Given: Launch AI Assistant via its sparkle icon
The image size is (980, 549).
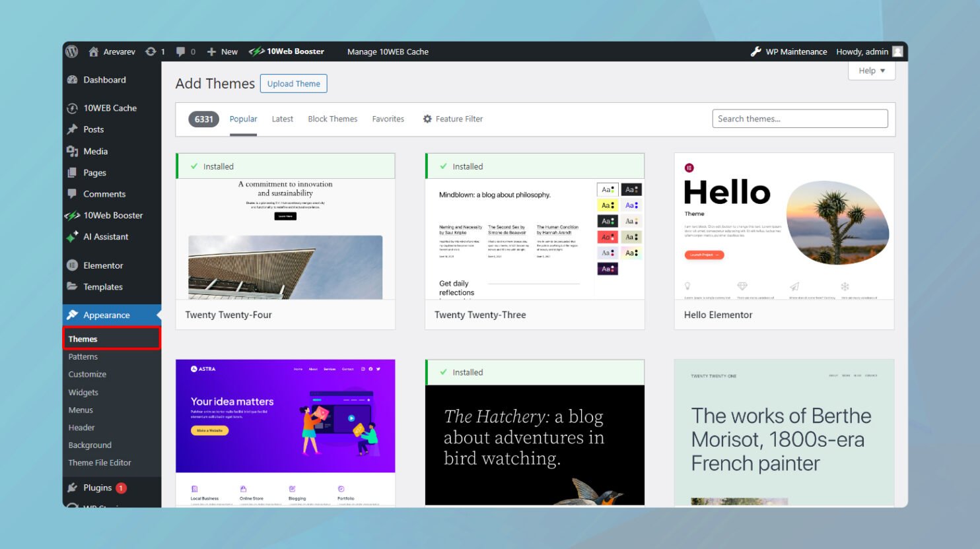Looking at the screenshot, I should pyautogui.click(x=73, y=237).
